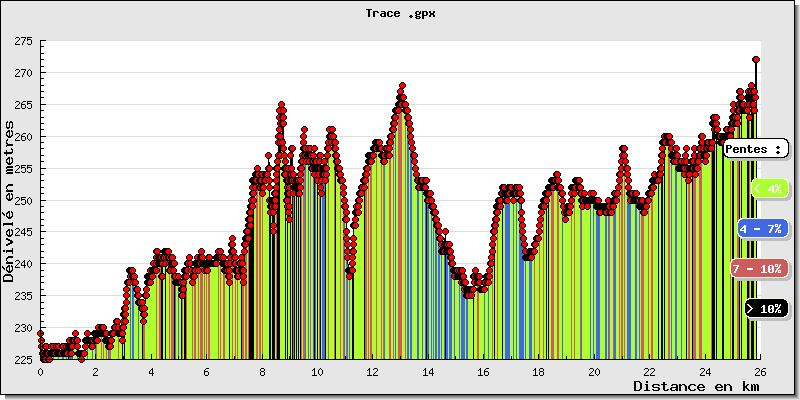This screenshot has height=400, width=800.
Task: Click the 26 tick on the distance axis
Action: (x=760, y=371)
